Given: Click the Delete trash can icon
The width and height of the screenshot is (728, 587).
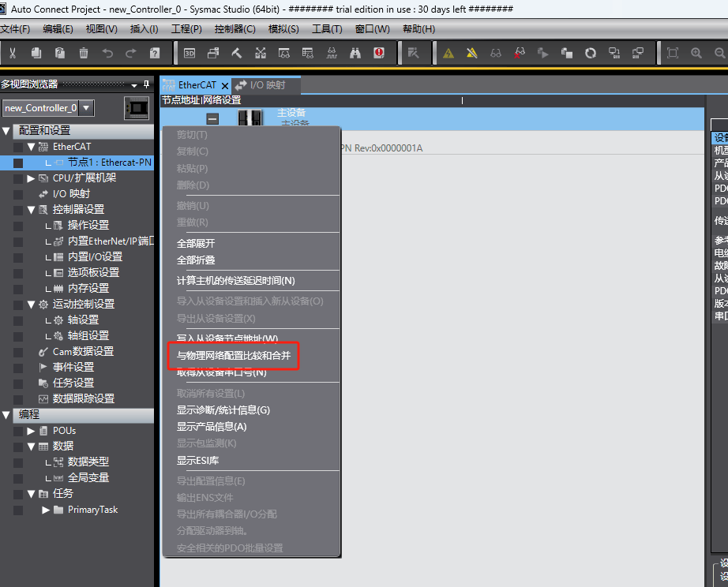Looking at the screenshot, I should tap(84, 54).
